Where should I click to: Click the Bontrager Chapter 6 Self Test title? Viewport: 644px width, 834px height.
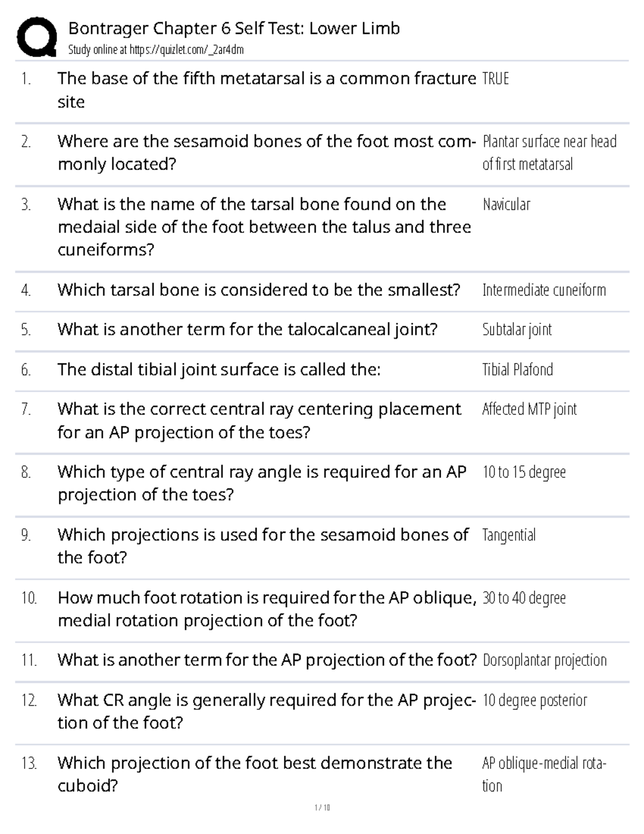tap(234, 28)
